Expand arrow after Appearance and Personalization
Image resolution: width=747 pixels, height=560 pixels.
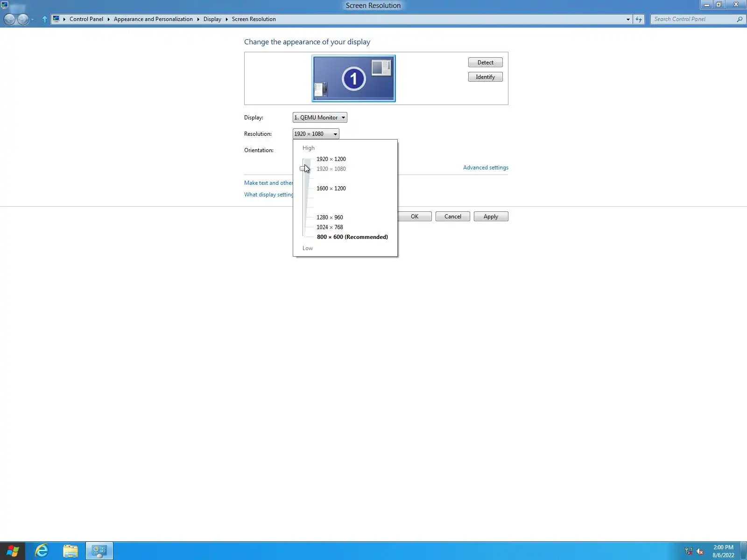pos(198,19)
